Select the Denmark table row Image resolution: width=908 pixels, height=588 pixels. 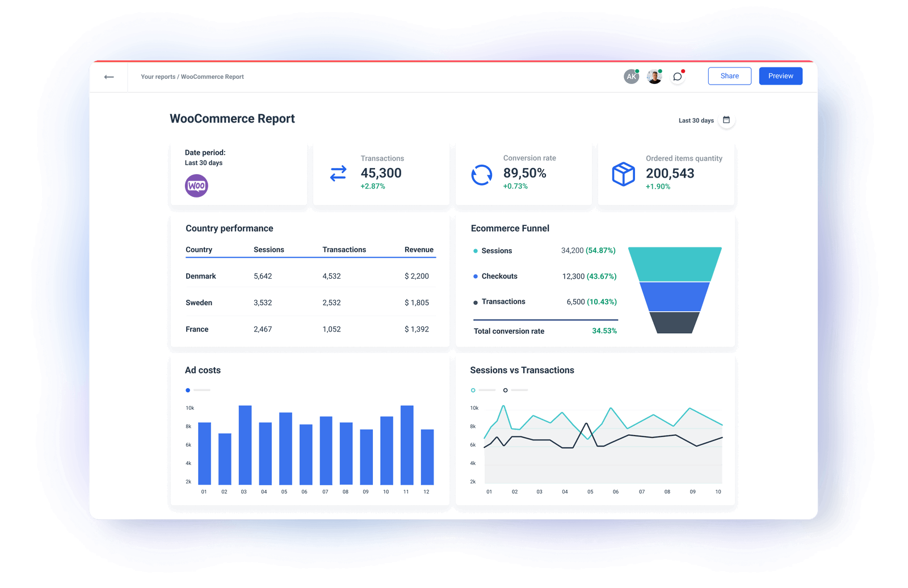310,276
